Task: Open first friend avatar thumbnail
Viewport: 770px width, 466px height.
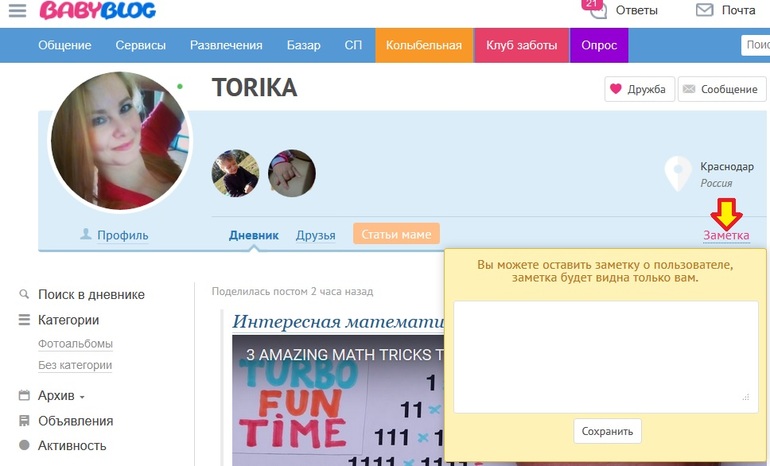Action: coord(236,174)
